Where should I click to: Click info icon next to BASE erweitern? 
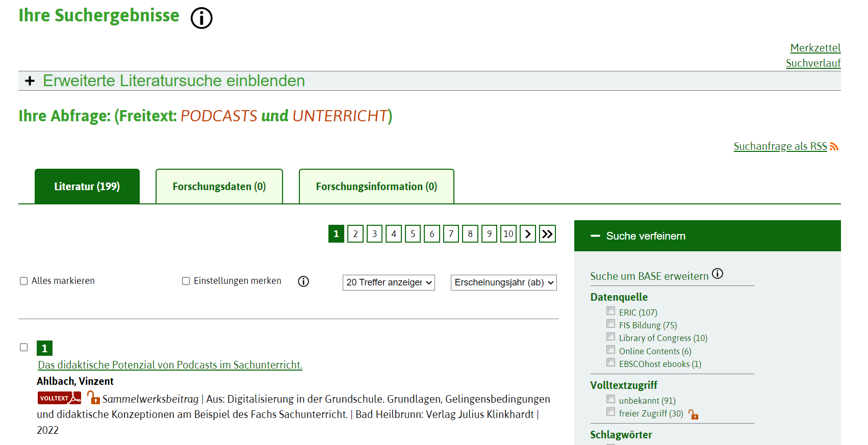(718, 274)
